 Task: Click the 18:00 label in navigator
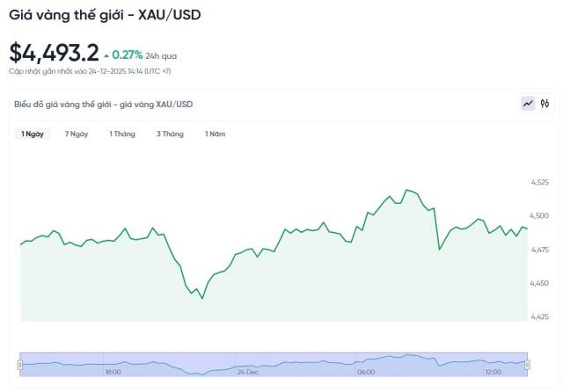click(113, 372)
